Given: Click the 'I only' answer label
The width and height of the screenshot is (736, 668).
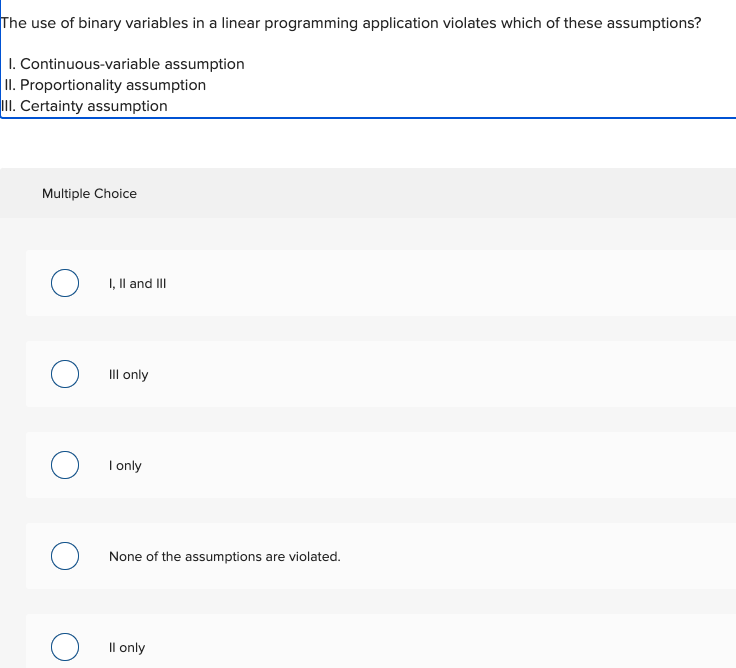Looking at the screenshot, I should click(x=125, y=466).
